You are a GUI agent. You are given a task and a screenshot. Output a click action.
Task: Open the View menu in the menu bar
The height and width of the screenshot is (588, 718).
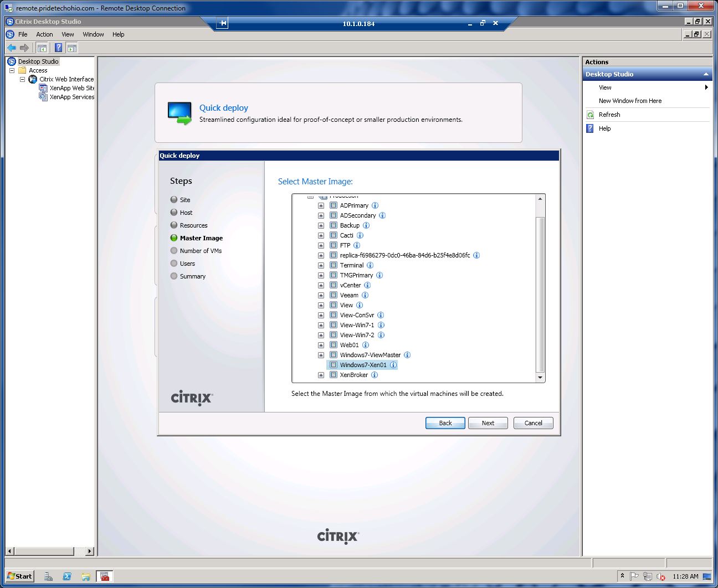tap(68, 34)
